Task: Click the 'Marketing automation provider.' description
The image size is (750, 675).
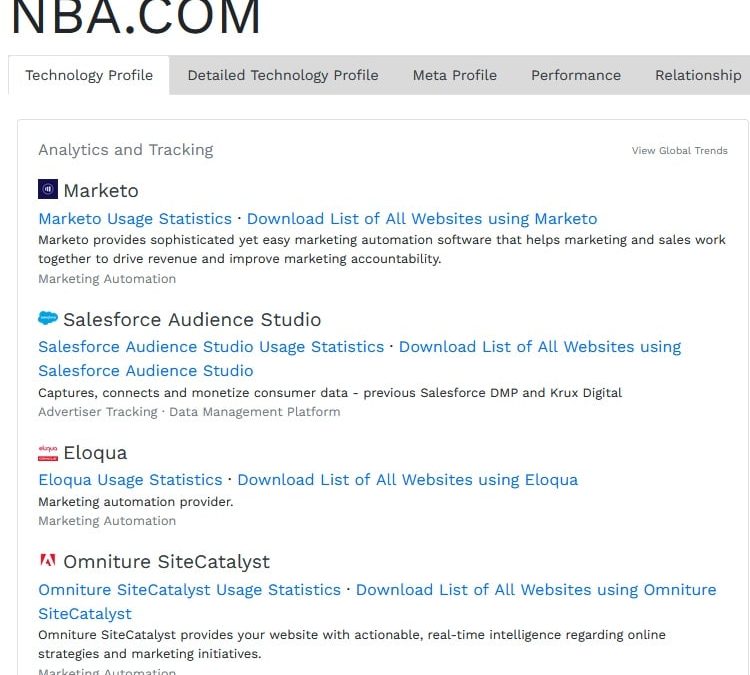Action: (135, 502)
